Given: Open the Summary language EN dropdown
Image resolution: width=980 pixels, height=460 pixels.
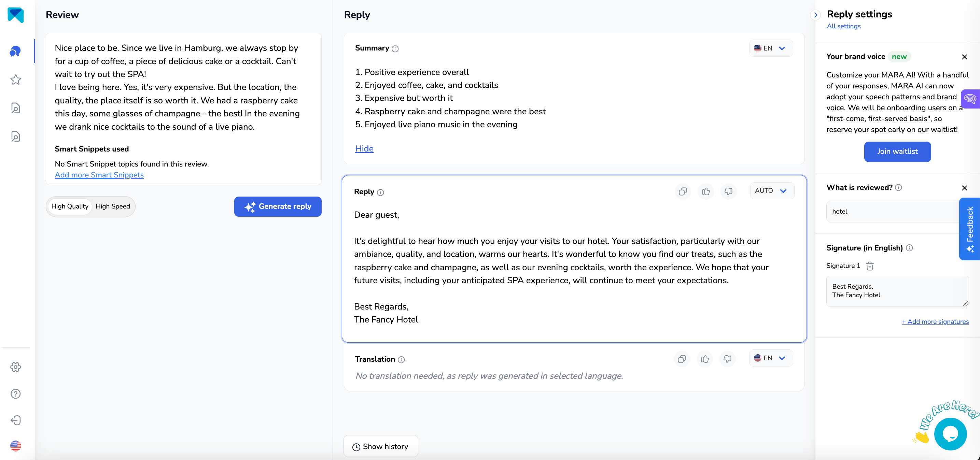Looking at the screenshot, I should pyautogui.click(x=771, y=48).
